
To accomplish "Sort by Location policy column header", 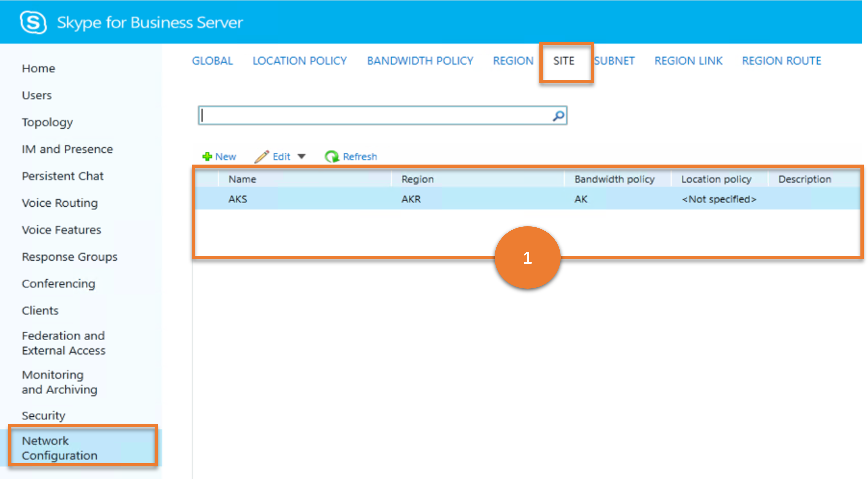I will tap(716, 179).
